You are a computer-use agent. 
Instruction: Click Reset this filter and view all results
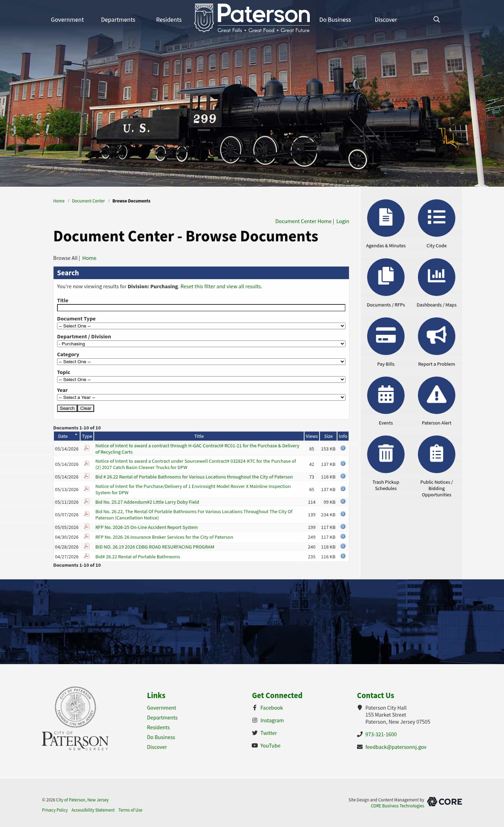221,286
